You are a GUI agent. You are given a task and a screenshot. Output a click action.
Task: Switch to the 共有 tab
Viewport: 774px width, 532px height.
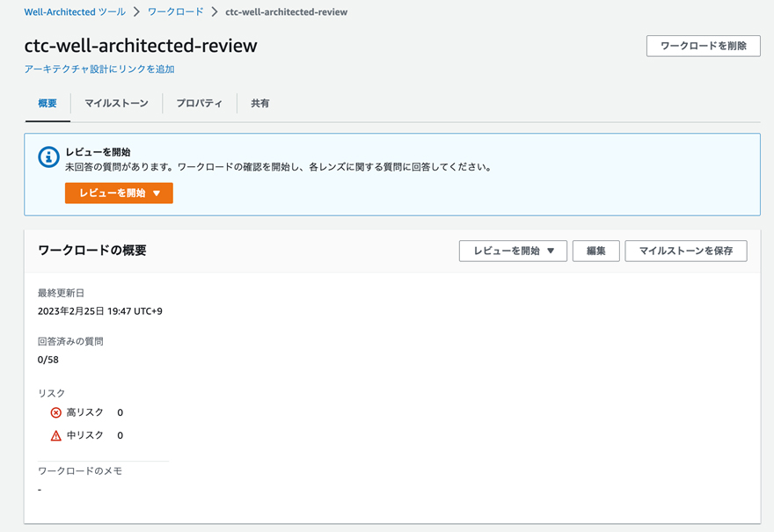click(x=260, y=103)
